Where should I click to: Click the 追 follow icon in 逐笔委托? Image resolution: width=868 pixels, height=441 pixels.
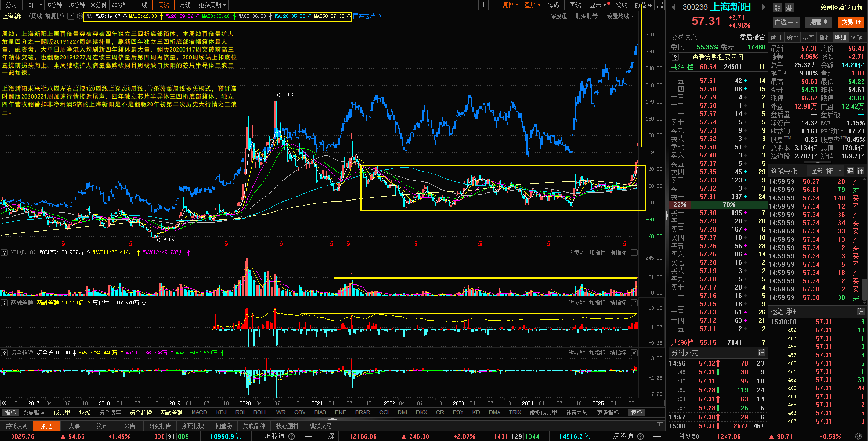(850, 171)
